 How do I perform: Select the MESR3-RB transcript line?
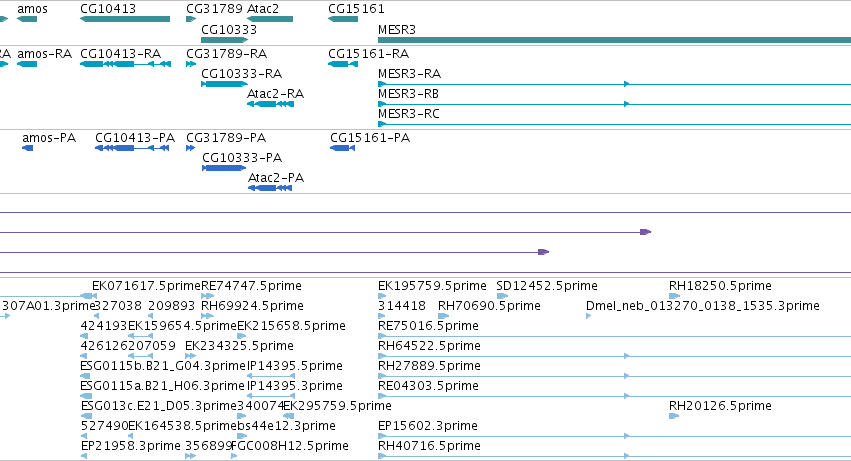pyautogui.click(x=614, y=104)
